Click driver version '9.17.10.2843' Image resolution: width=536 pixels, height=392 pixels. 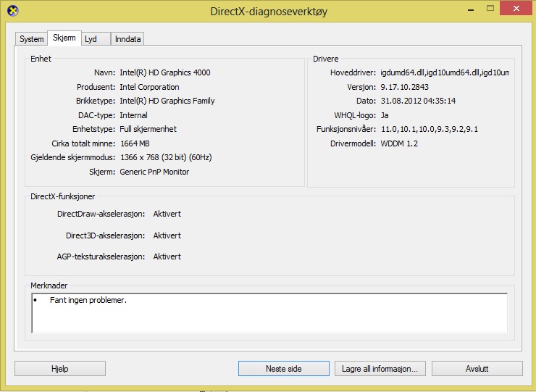point(405,87)
